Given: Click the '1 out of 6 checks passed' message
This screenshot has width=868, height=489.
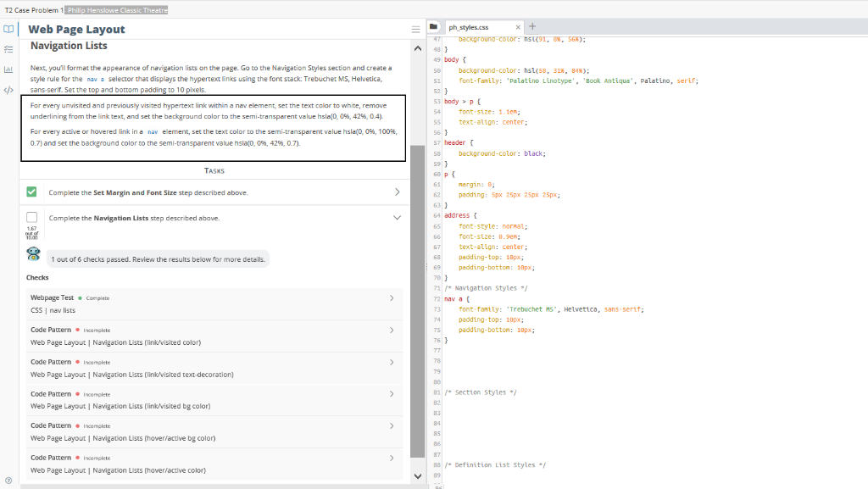Looking at the screenshot, I should (x=159, y=258).
